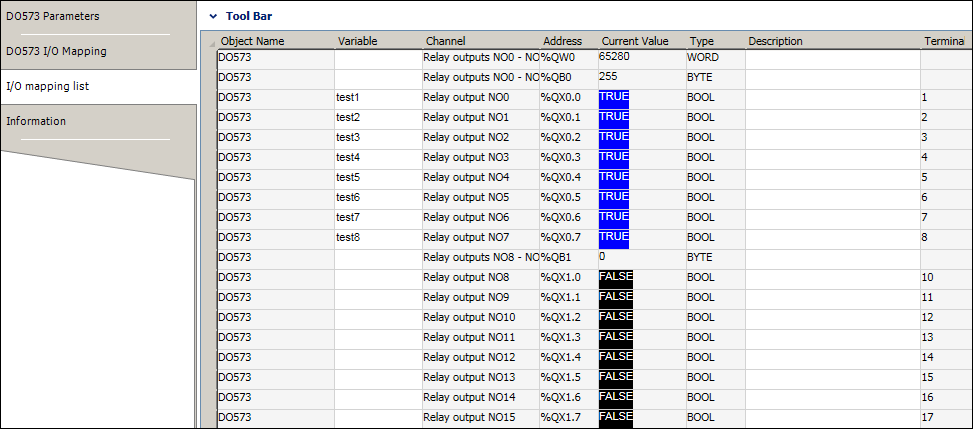Select the 65280 WORD value cell
The height and width of the screenshot is (429, 973).
640,58
